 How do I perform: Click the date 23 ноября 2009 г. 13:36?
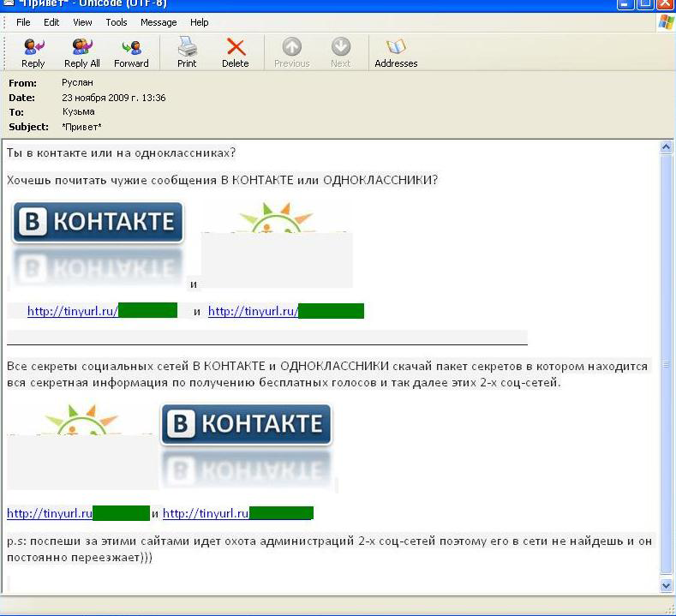tap(113, 98)
